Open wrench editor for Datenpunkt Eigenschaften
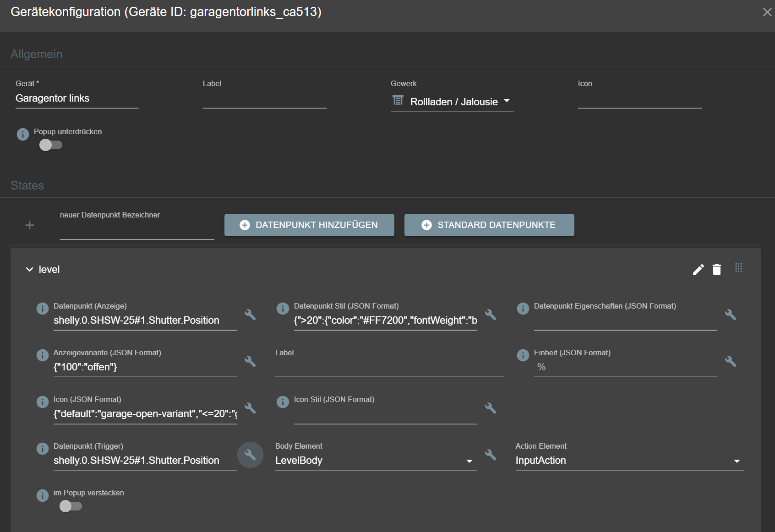This screenshot has height=532, width=775. coord(731,315)
